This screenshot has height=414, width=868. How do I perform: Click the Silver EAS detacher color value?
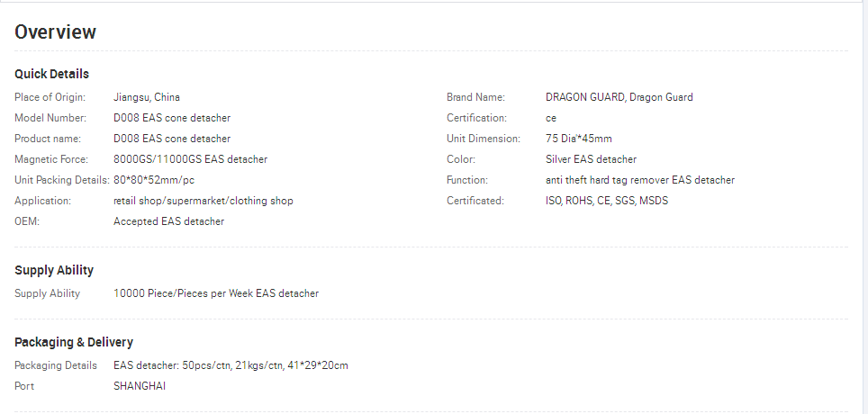(x=591, y=159)
